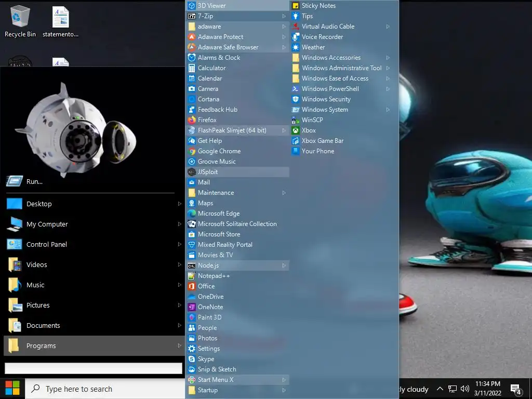Open the 3D Viewer icon
The height and width of the screenshot is (399, 532).
pos(192,5)
